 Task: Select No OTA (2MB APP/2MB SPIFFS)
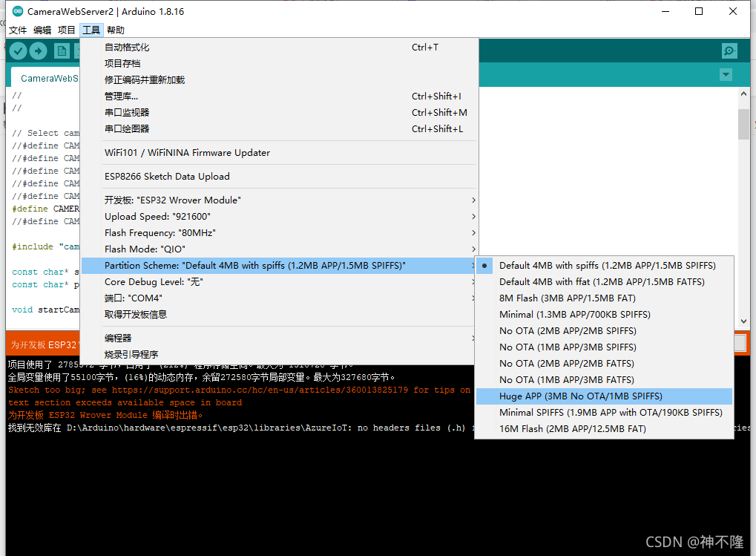point(604,331)
